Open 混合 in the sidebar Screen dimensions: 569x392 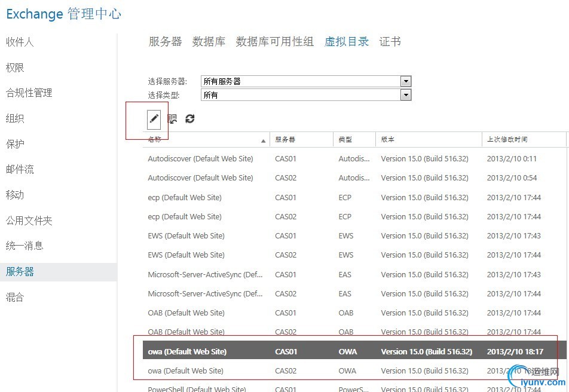coord(15,298)
